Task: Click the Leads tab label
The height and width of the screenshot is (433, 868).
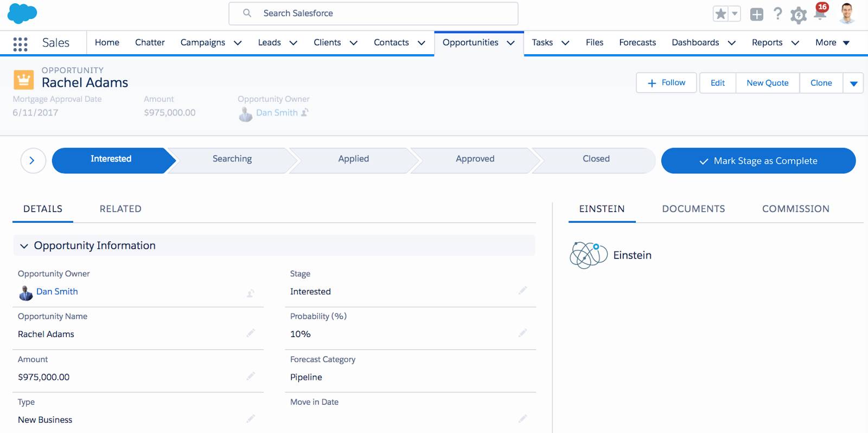Action: tap(270, 43)
